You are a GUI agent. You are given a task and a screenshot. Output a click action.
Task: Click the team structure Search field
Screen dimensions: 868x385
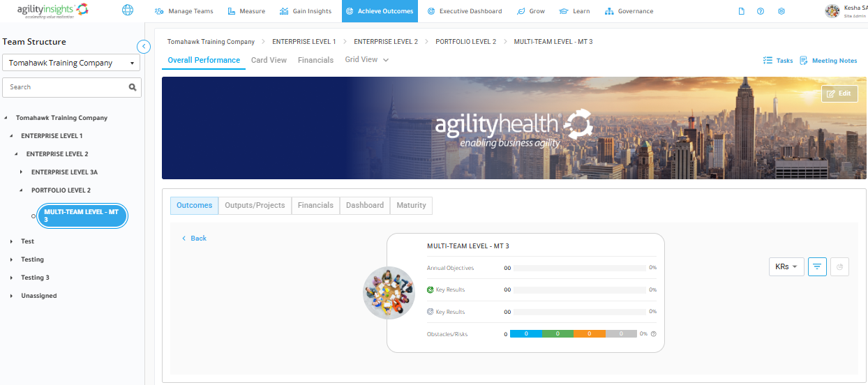(72, 87)
